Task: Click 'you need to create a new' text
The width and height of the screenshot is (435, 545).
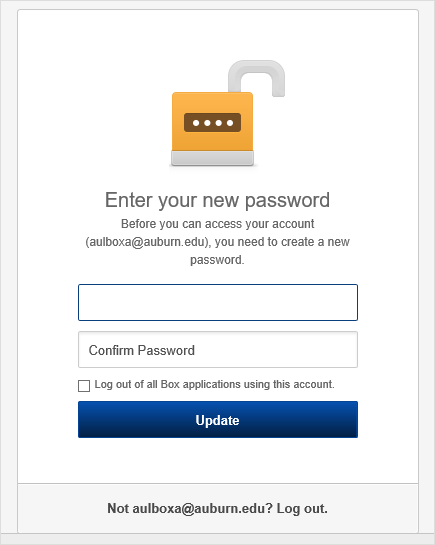Action: point(282,242)
